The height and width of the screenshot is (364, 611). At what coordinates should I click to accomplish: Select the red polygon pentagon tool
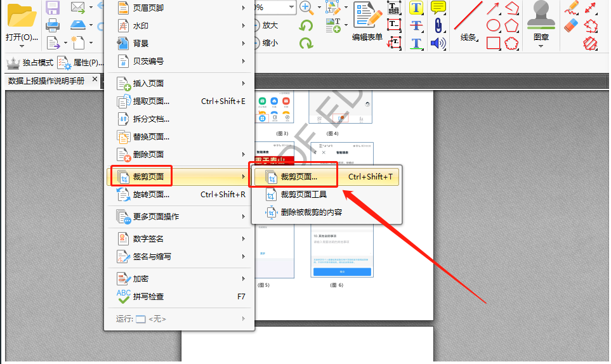(511, 26)
